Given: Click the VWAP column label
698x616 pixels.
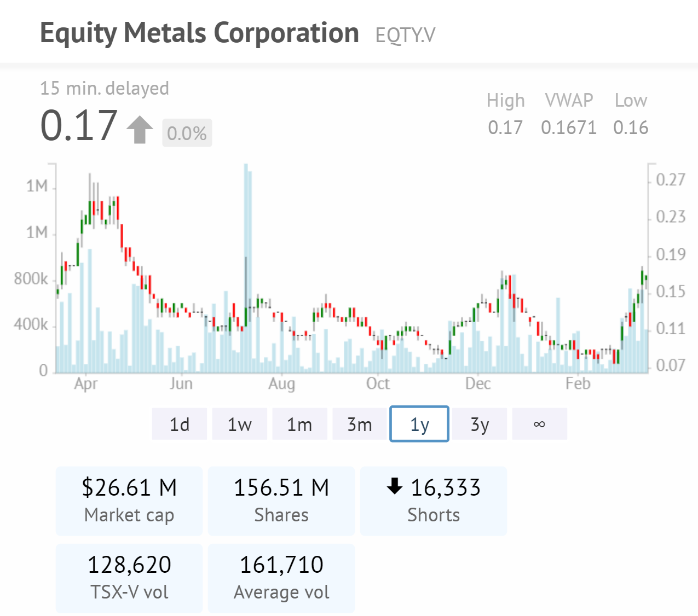Looking at the screenshot, I should click(x=569, y=101).
